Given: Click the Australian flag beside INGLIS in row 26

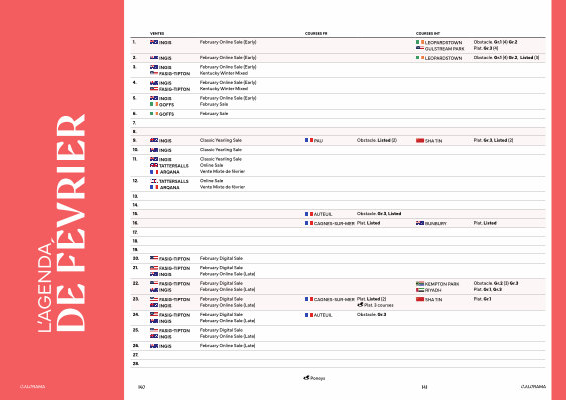Looking at the screenshot, I should 154,346.
